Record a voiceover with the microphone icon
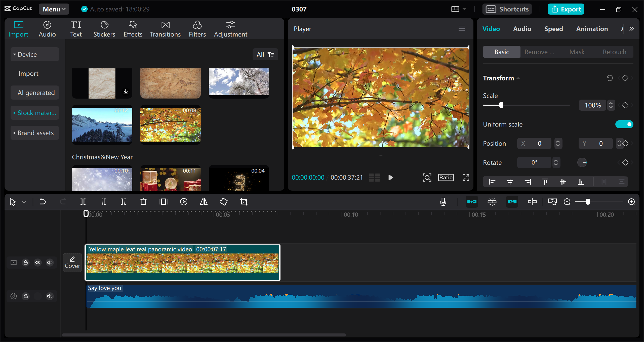The height and width of the screenshot is (342, 644). tap(443, 201)
